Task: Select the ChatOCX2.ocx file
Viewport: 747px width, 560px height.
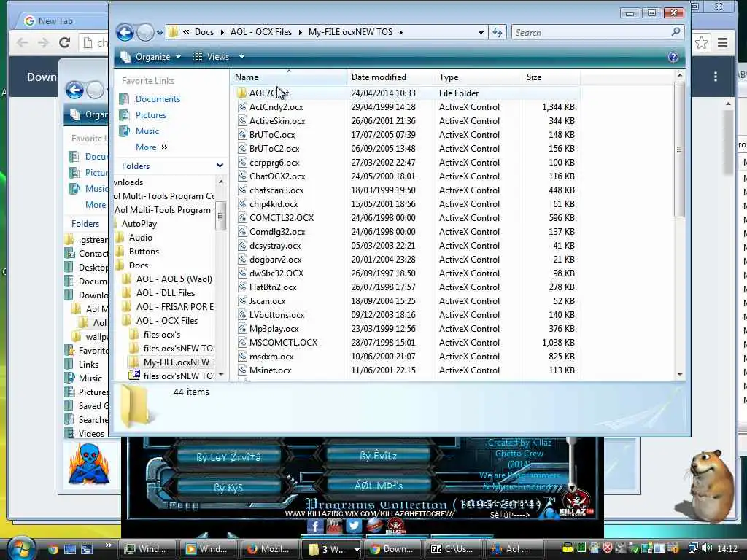Action: [277, 176]
